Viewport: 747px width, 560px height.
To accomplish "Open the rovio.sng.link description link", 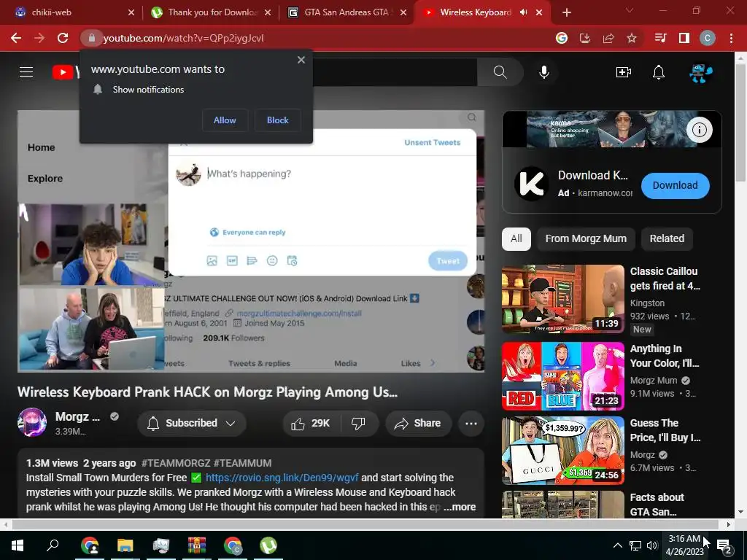I will pyautogui.click(x=282, y=478).
